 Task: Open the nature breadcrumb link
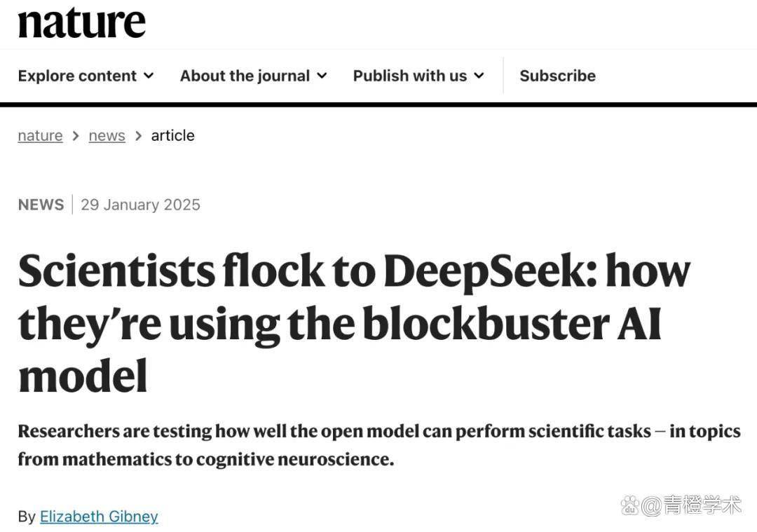(x=39, y=135)
